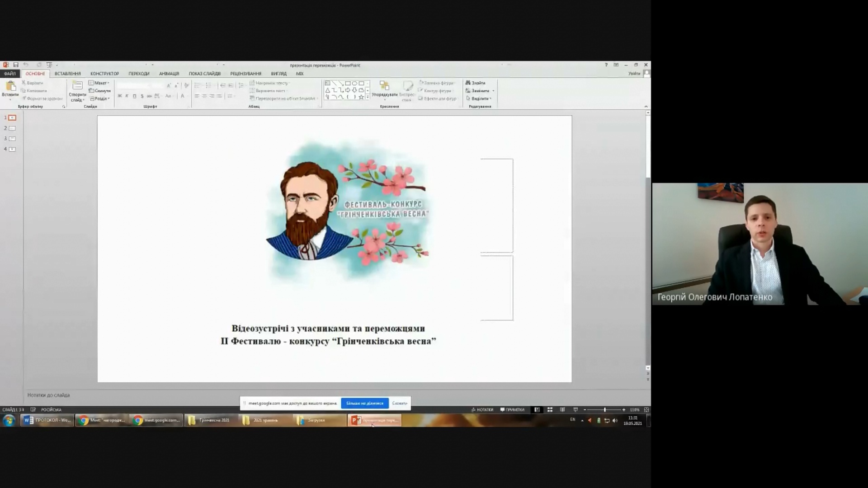Click the blue stop sharing button

coord(364,403)
